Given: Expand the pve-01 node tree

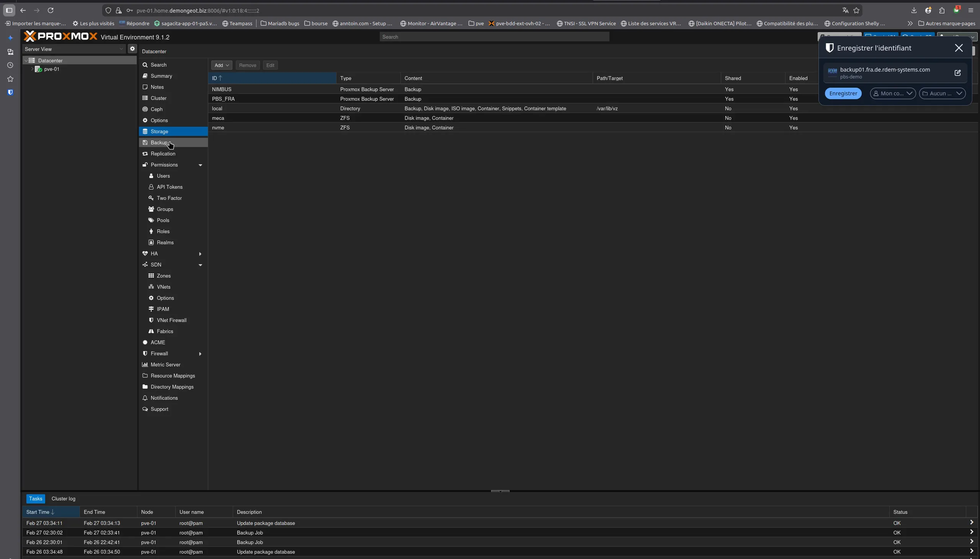Looking at the screenshot, I should tap(32, 69).
